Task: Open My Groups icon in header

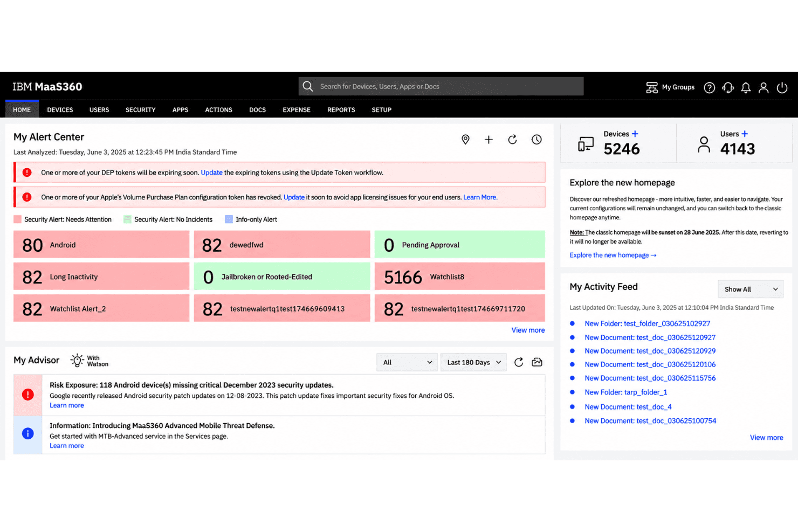Action: click(x=652, y=87)
